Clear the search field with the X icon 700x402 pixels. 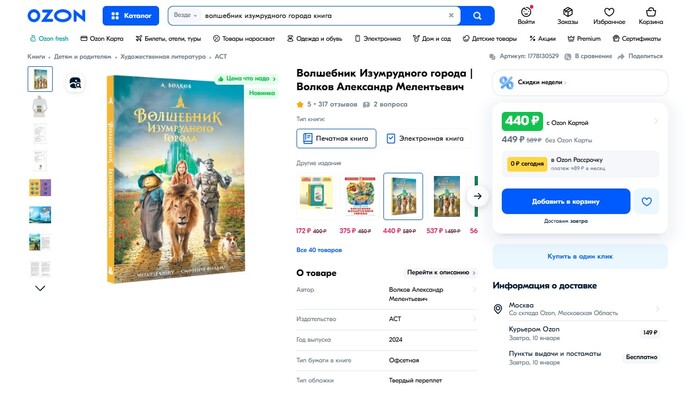(x=451, y=16)
